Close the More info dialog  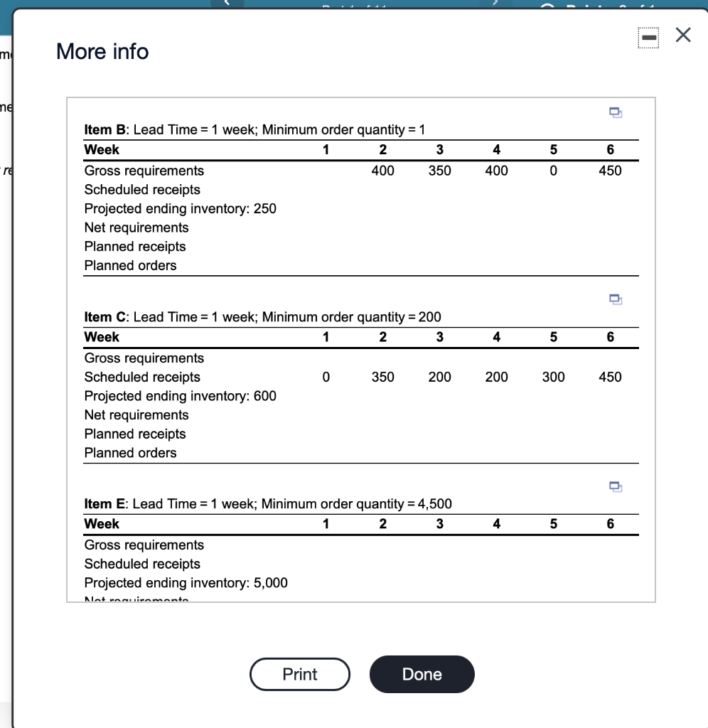click(683, 36)
